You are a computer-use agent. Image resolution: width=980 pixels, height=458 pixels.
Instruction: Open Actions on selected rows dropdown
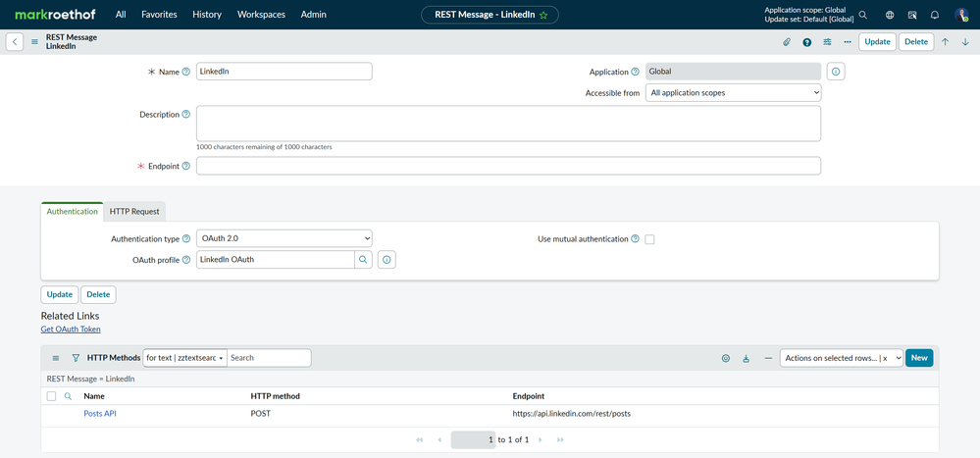[x=842, y=358]
